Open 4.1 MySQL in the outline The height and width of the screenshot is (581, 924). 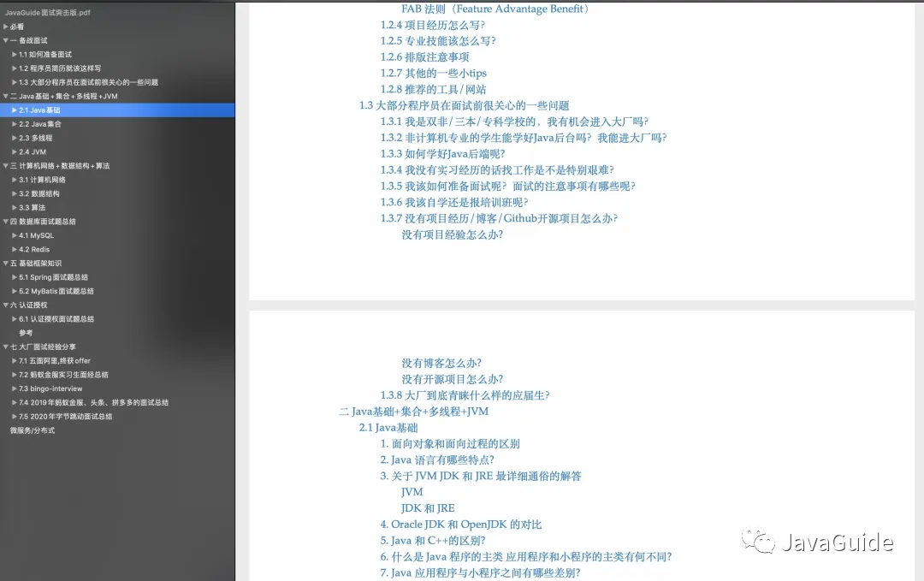(36, 235)
